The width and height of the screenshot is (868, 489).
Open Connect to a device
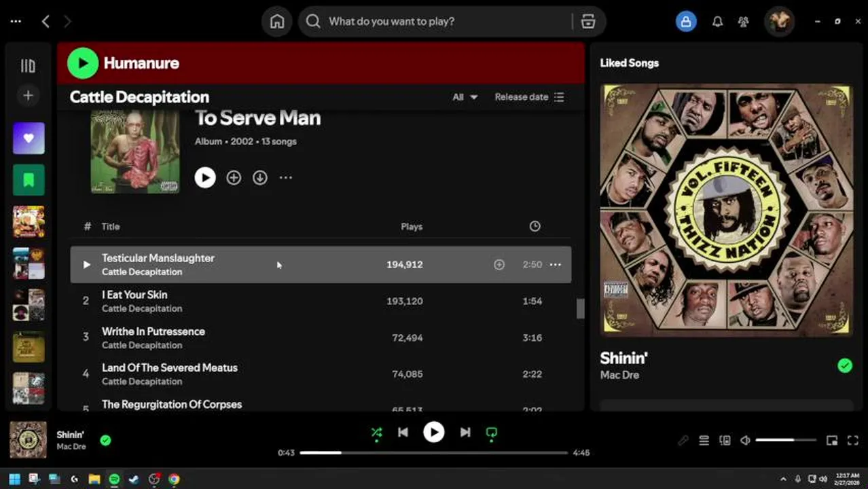point(725,441)
